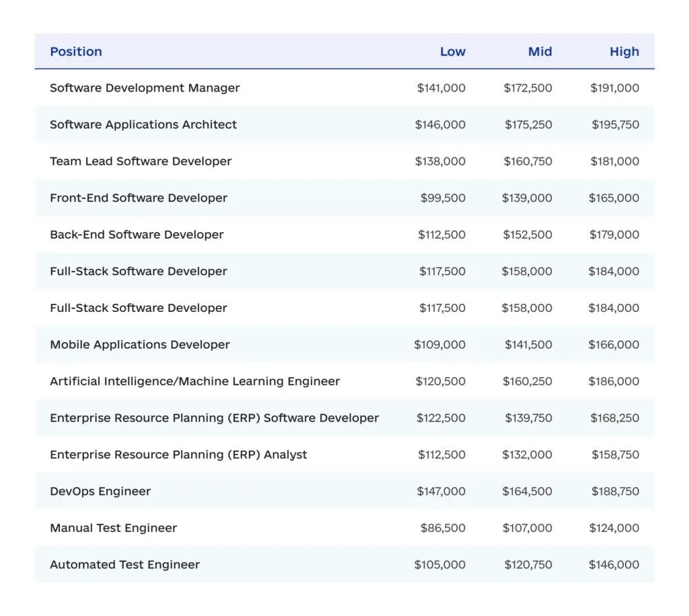The height and width of the screenshot is (616, 689).
Task: Select the Enterprise Resource Planning (ERP) Analyst label
Action: [x=178, y=455]
